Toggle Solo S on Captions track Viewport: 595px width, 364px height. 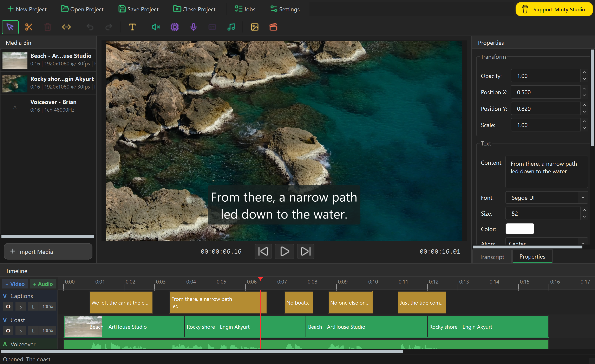pyautogui.click(x=21, y=306)
